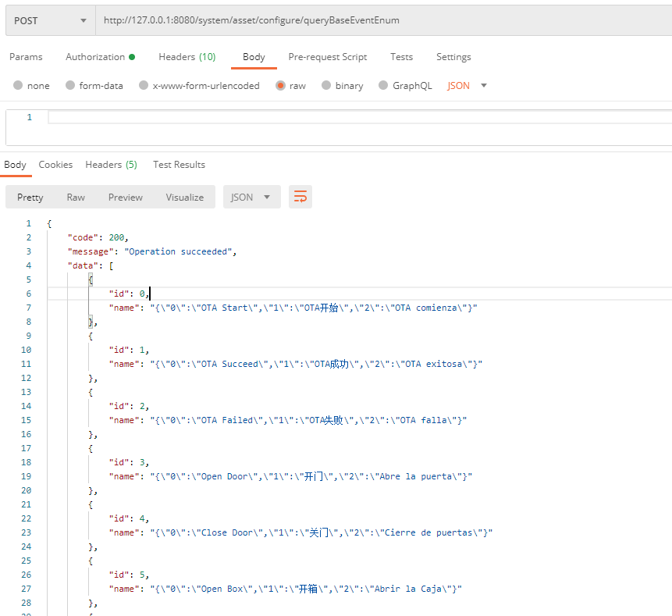Select GraphQL body type radio

tap(383, 86)
